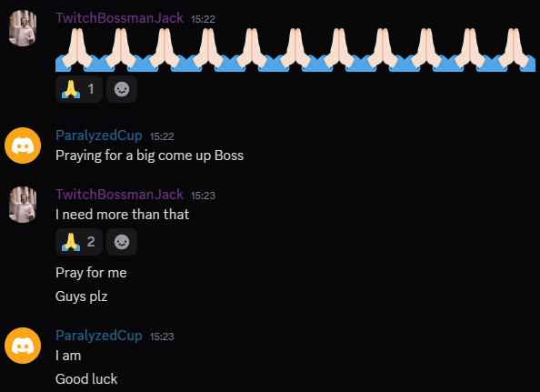Screen dimensions: 540x392
Task: Click ParalyzedCup's orange Discord avatar at 15:22
Action: (x=23, y=146)
